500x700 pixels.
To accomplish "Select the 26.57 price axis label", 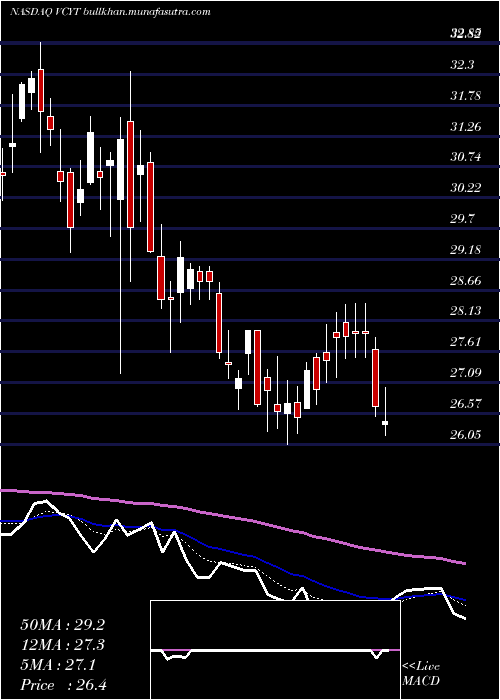I will tap(466, 404).
